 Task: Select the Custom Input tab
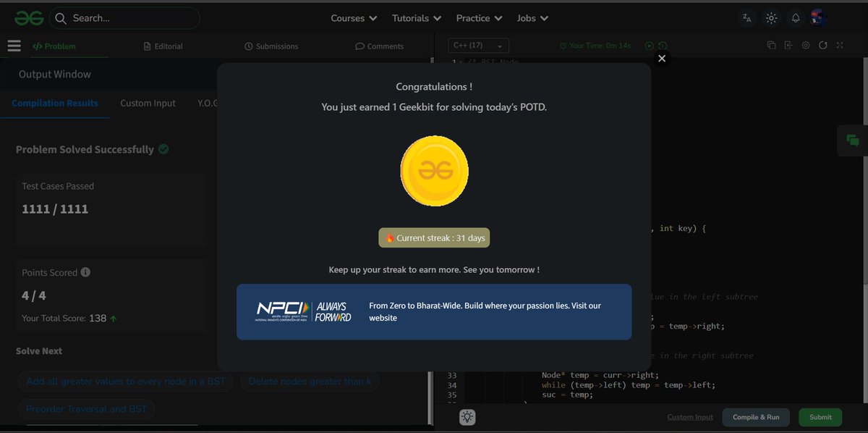148,104
